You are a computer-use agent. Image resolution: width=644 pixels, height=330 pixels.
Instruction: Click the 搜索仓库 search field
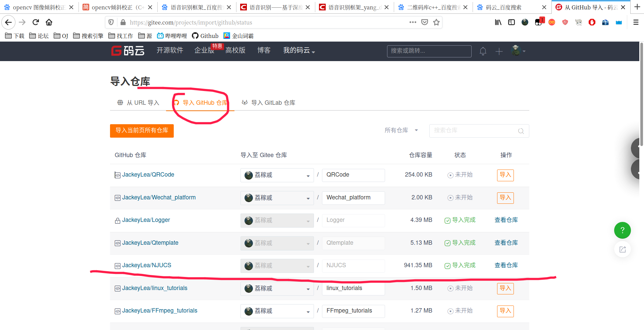click(x=479, y=131)
